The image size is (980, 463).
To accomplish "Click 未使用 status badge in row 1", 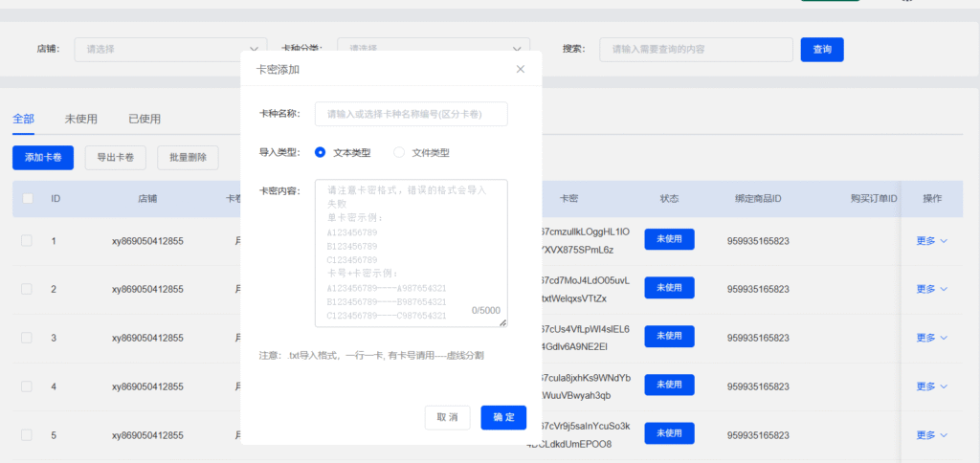I will [669, 239].
